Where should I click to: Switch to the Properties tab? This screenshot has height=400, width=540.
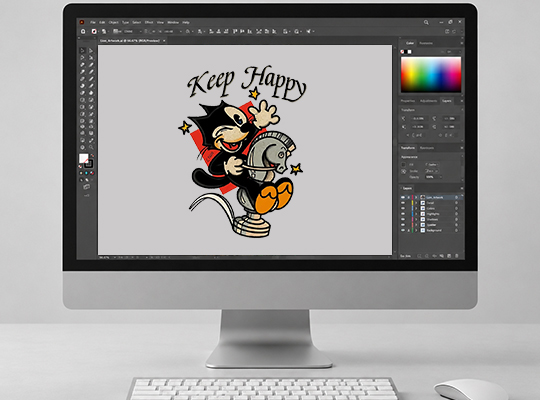pos(408,101)
